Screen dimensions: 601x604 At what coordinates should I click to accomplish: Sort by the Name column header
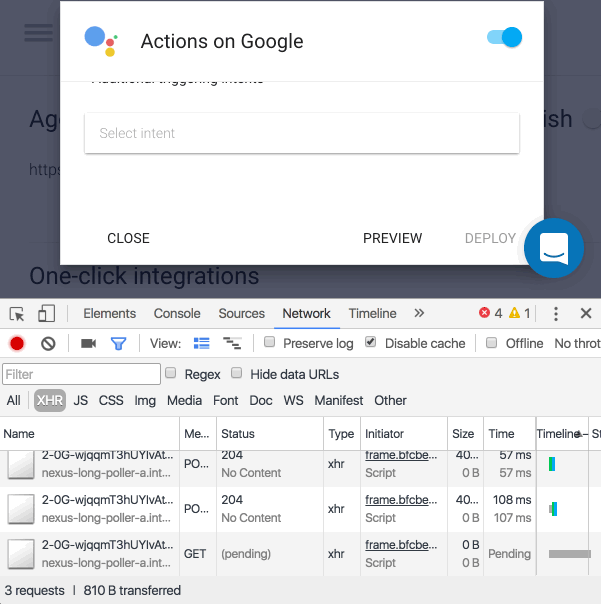coord(90,434)
